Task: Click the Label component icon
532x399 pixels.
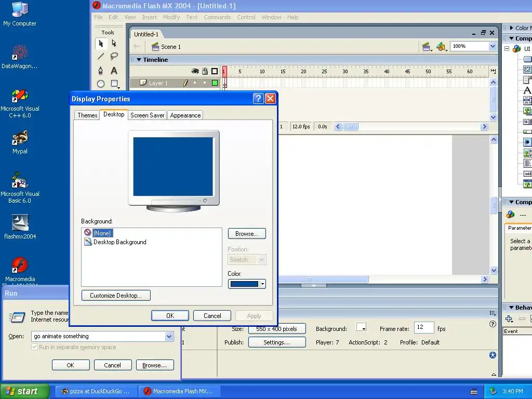Action: [528, 90]
